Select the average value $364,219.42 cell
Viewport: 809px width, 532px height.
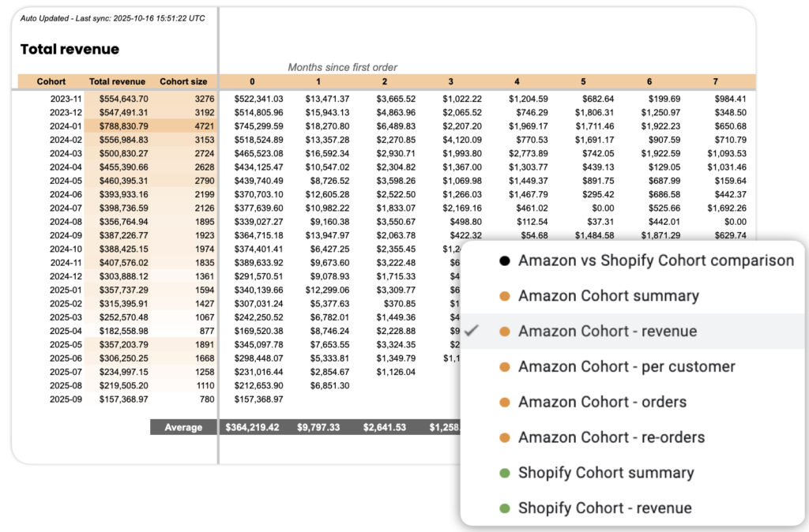tap(252, 428)
